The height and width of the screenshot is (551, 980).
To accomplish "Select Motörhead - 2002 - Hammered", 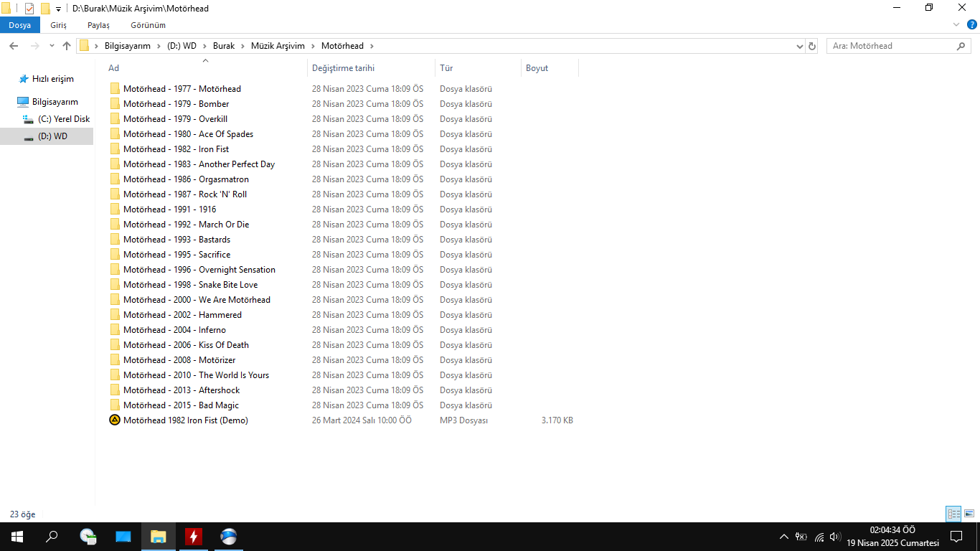I will click(183, 315).
